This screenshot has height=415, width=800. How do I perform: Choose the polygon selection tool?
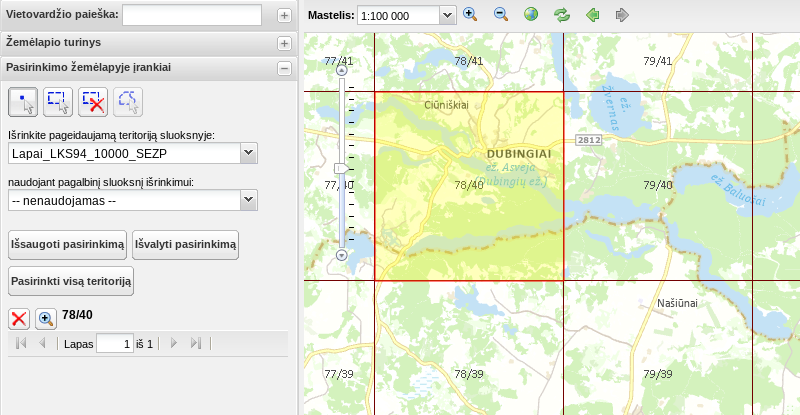tap(128, 102)
